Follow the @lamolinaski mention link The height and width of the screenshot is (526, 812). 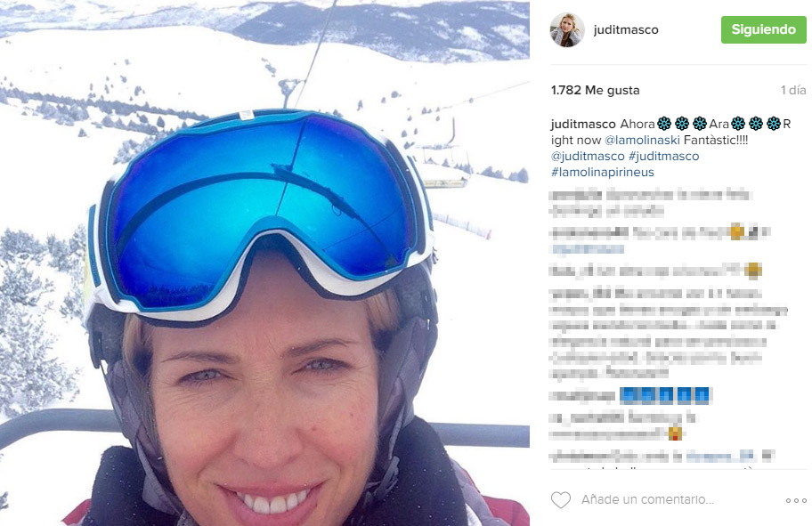click(642, 140)
